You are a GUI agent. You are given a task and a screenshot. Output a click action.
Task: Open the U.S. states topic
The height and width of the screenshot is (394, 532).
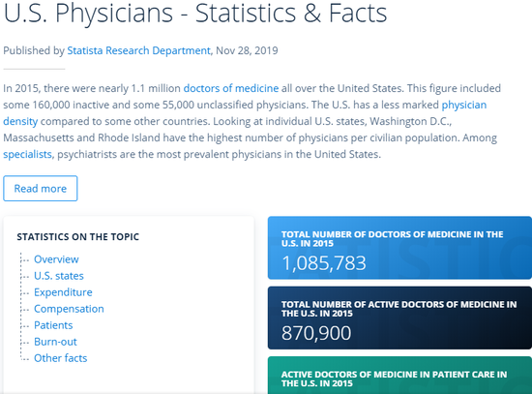tap(59, 276)
